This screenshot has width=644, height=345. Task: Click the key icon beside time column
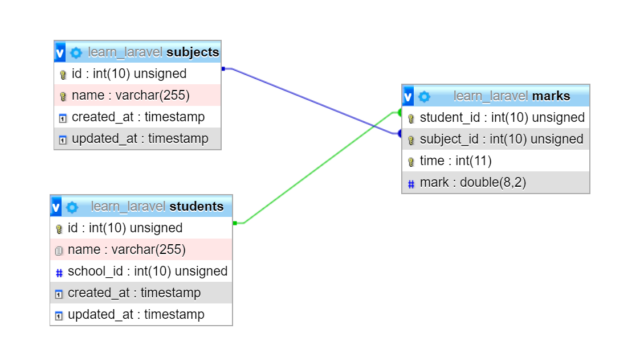[x=411, y=162]
